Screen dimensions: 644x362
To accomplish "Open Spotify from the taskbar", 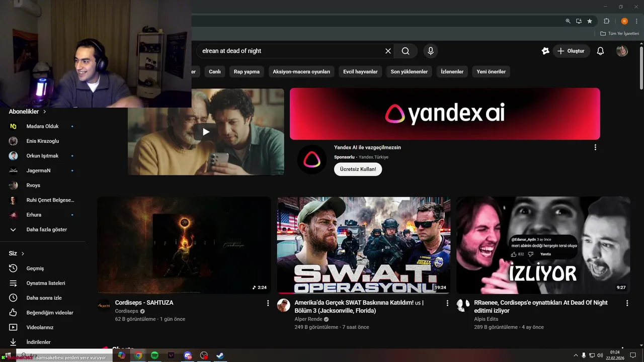I will 154,355.
